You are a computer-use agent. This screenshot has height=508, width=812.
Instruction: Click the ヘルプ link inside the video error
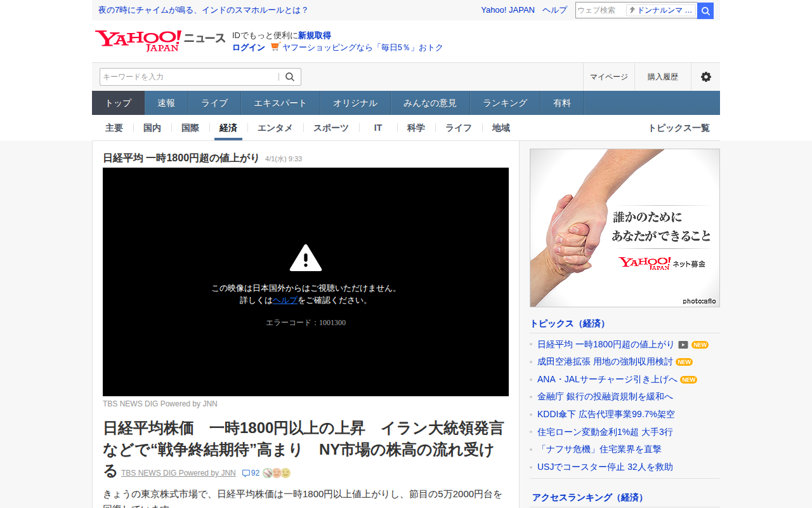tap(285, 300)
